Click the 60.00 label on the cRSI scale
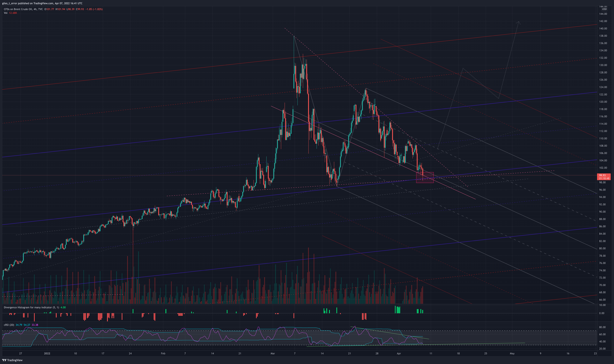 tap(602, 334)
